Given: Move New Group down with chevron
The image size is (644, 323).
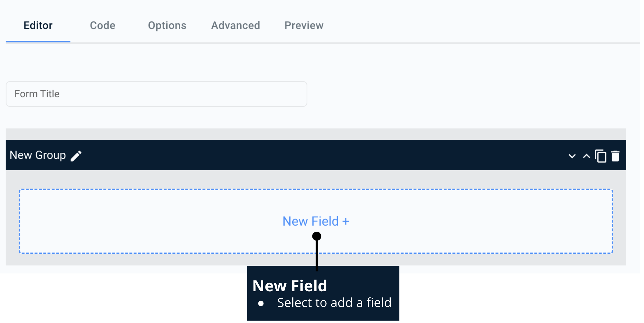Looking at the screenshot, I should pos(572,156).
